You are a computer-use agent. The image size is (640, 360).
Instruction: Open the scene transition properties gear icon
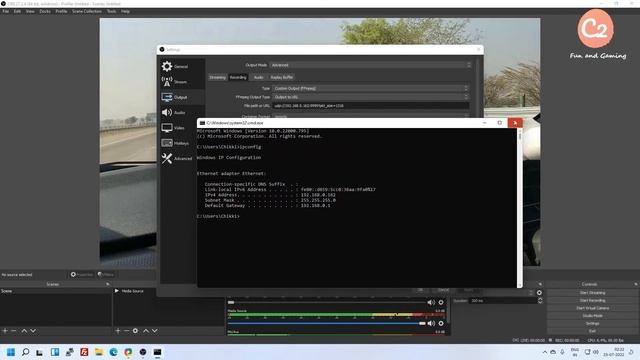[x=539, y=293]
